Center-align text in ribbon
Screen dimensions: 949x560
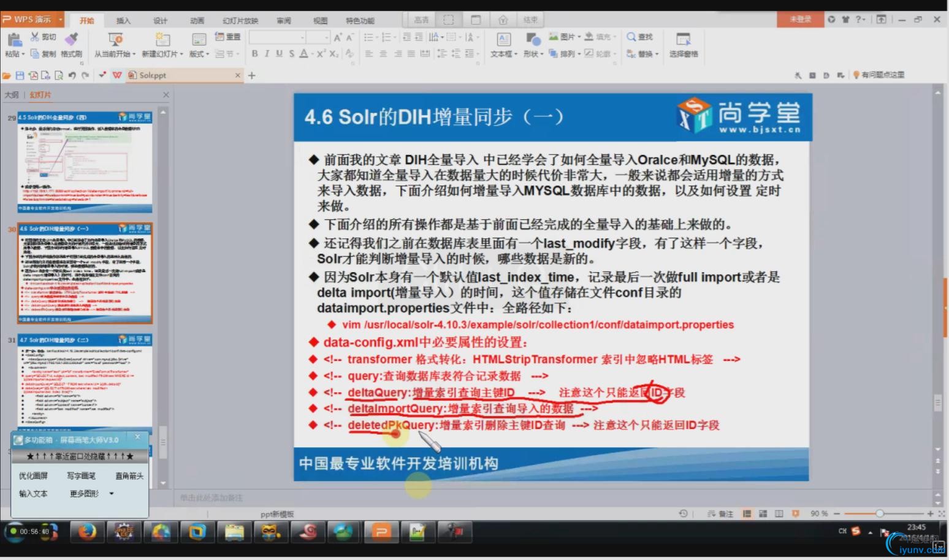[383, 54]
